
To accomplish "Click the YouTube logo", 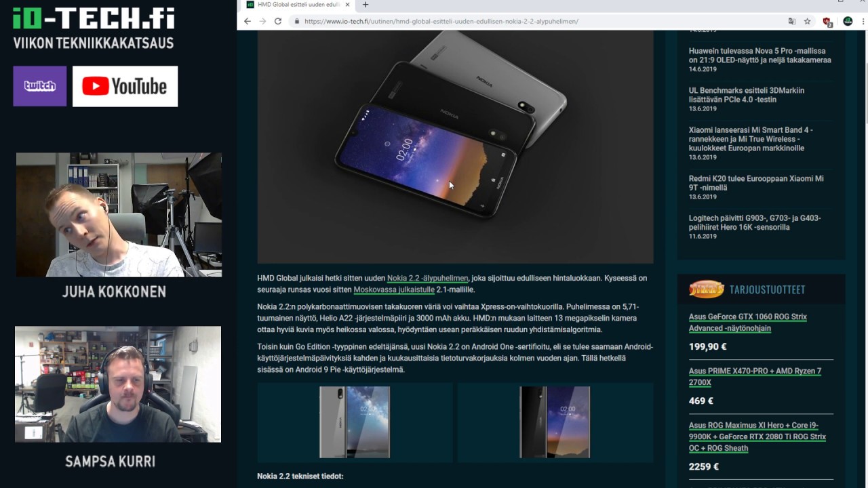I will [x=125, y=86].
